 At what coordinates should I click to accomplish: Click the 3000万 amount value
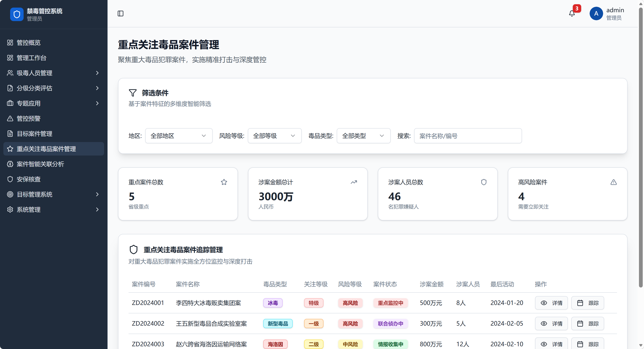[276, 196]
